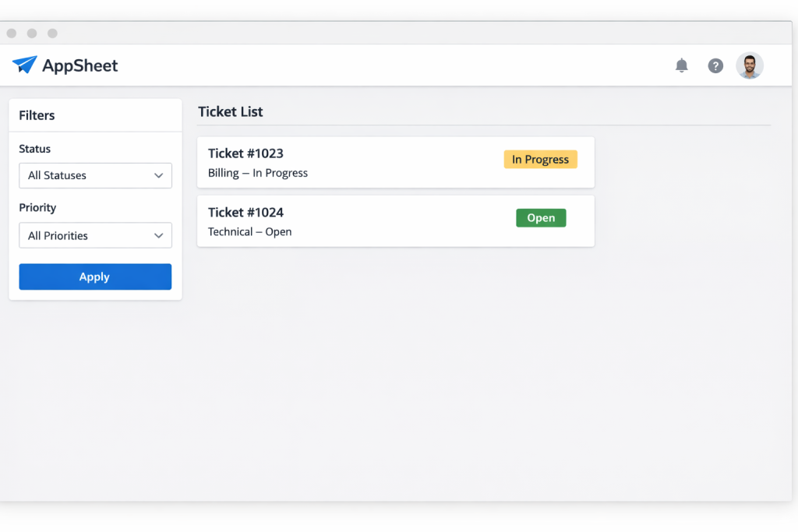Click the help question mark icon
The image size is (798, 532).
click(715, 65)
